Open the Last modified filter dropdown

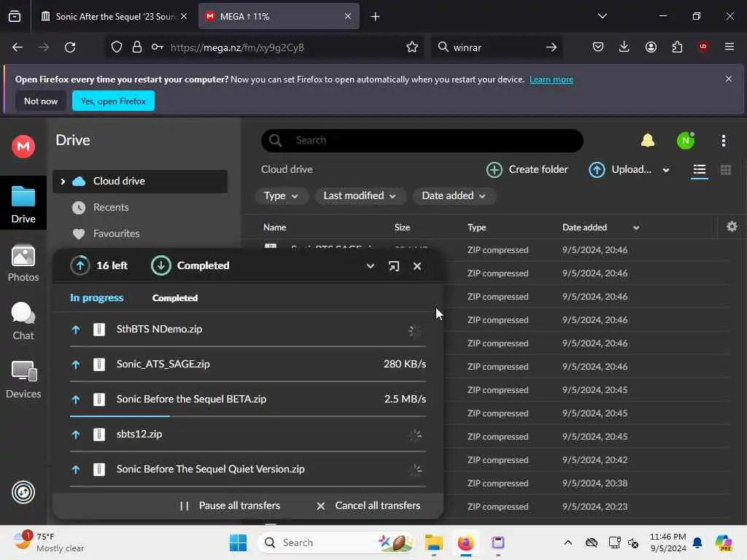click(360, 195)
